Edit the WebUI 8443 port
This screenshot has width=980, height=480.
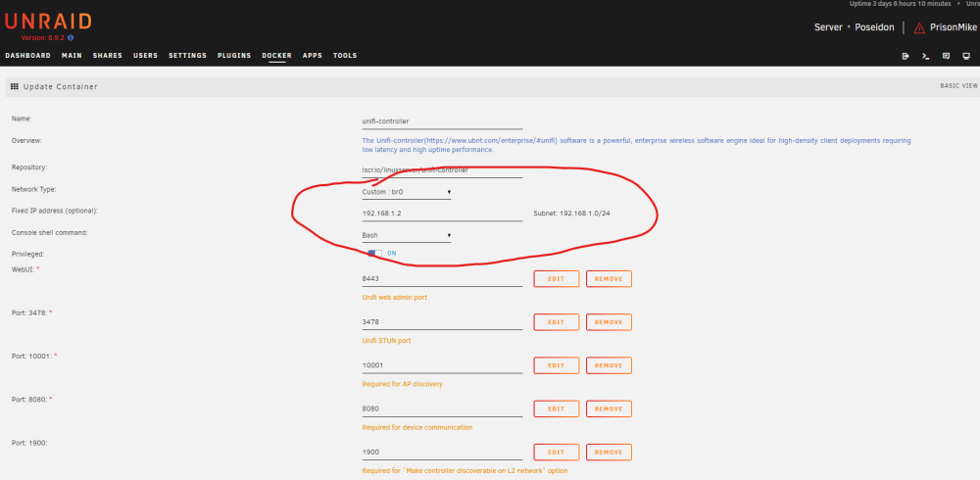pos(557,279)
